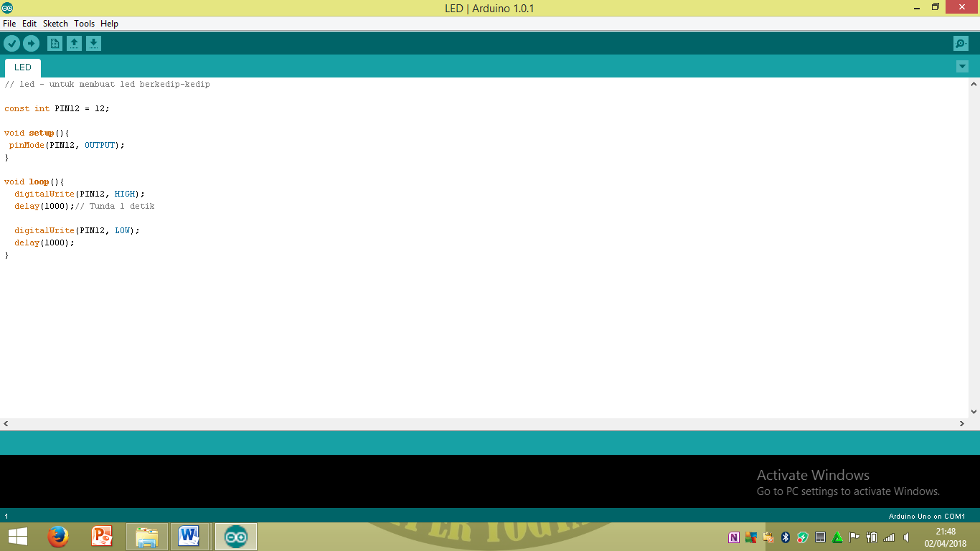Click the 'void setup(){' line
The width and height of the screenshot is (980, 551).
[x=37, y=133]
